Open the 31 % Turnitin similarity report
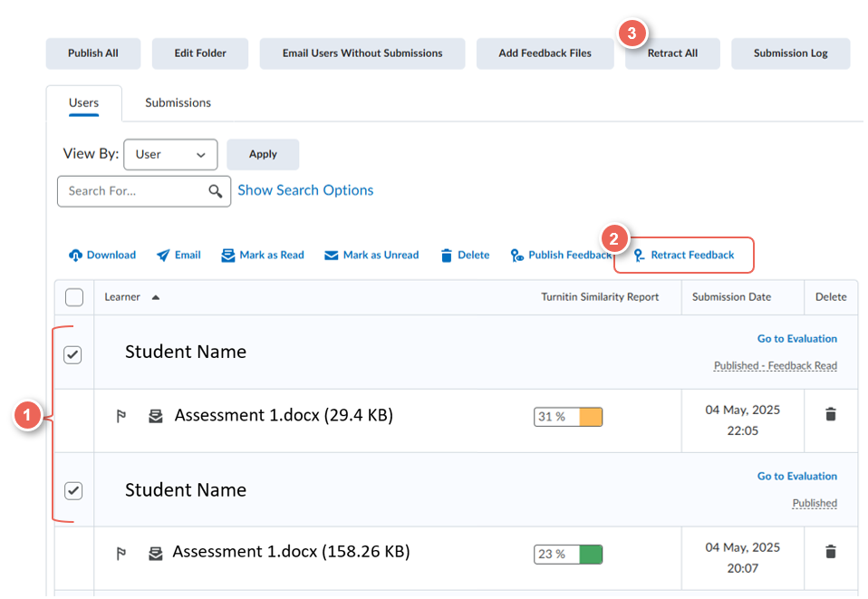 (x=568, y=417)
